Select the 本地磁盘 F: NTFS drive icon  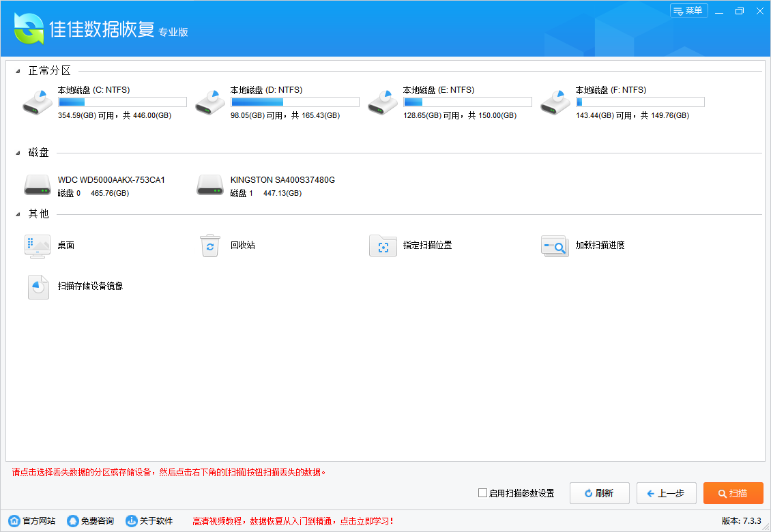555,101
